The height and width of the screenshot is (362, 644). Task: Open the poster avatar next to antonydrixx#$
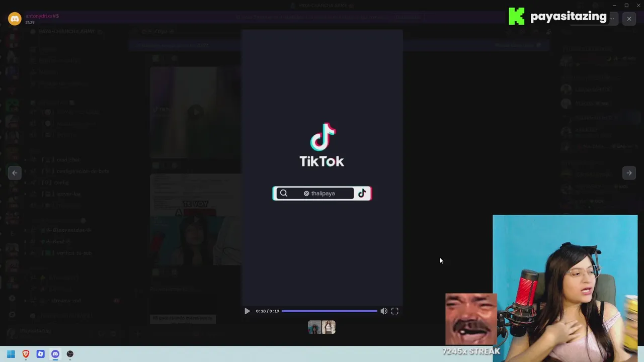[15, 19]
